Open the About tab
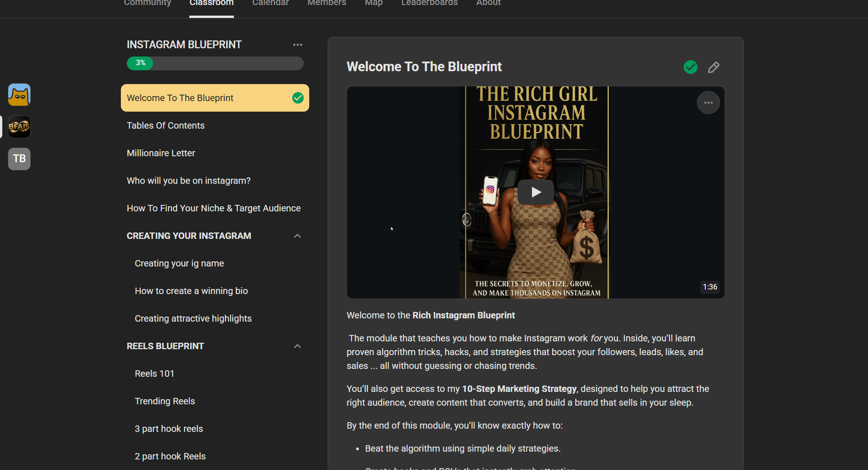This screenshot has height=470, width=868. tap(488, 3)
